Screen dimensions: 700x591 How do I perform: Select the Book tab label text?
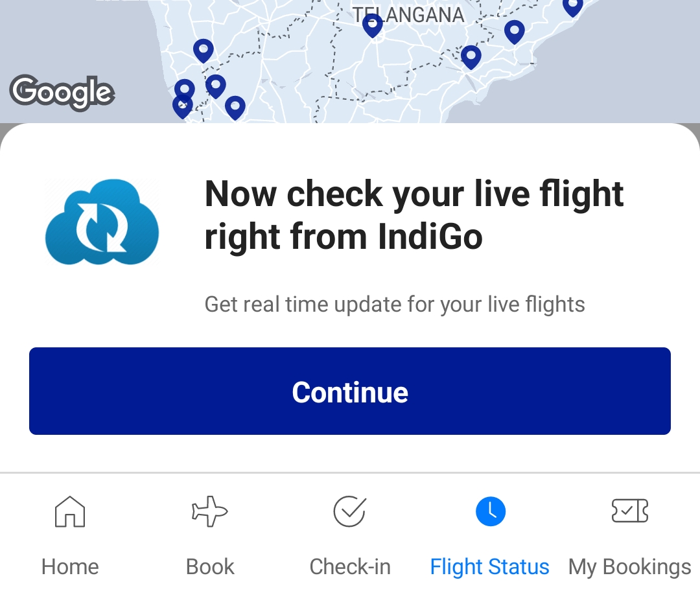coord(209,566)
